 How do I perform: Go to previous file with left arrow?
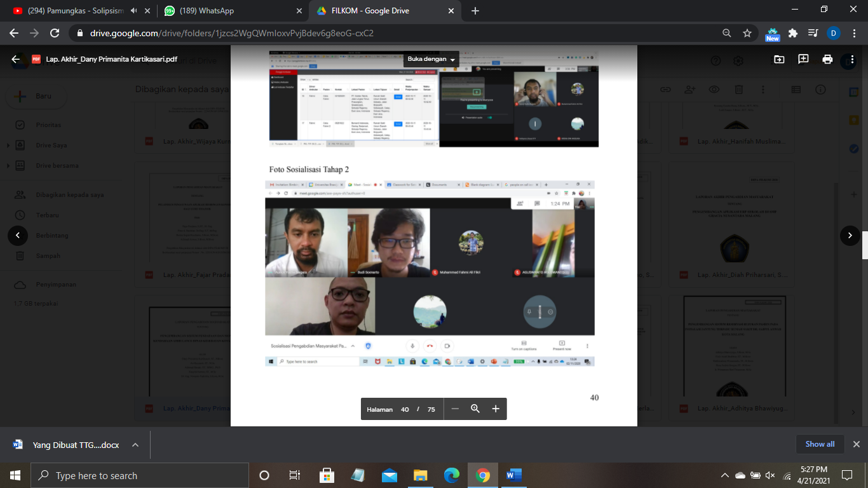(x=18, y=235)
